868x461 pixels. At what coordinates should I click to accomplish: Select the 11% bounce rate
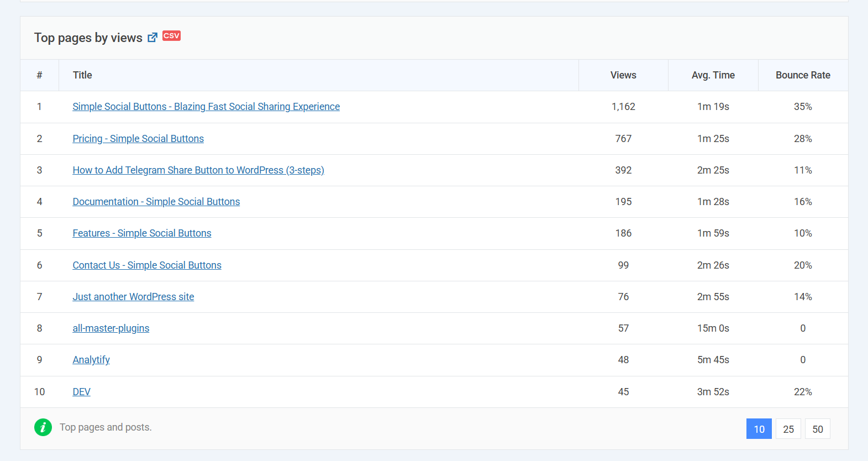[803, 170]
